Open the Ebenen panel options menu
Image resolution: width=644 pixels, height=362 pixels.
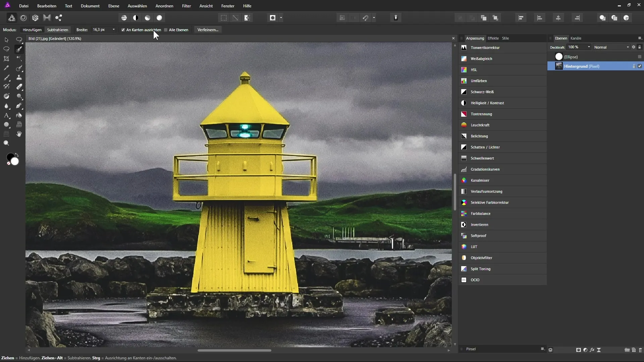[640, 38]
